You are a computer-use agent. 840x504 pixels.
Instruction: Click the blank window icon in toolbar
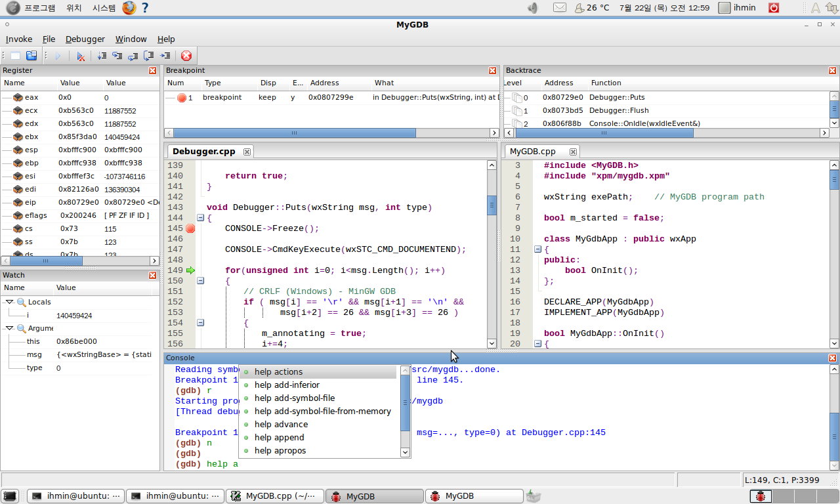pos(15,56)
